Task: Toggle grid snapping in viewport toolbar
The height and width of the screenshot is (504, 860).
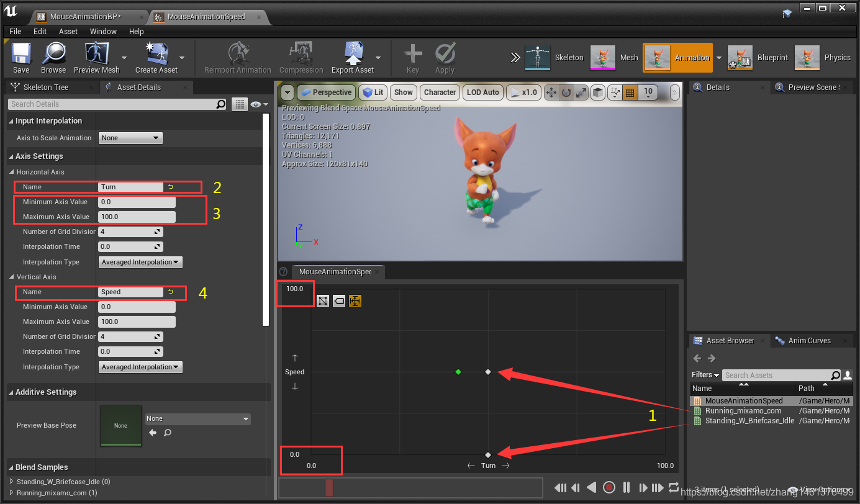Action: [630, 92]
